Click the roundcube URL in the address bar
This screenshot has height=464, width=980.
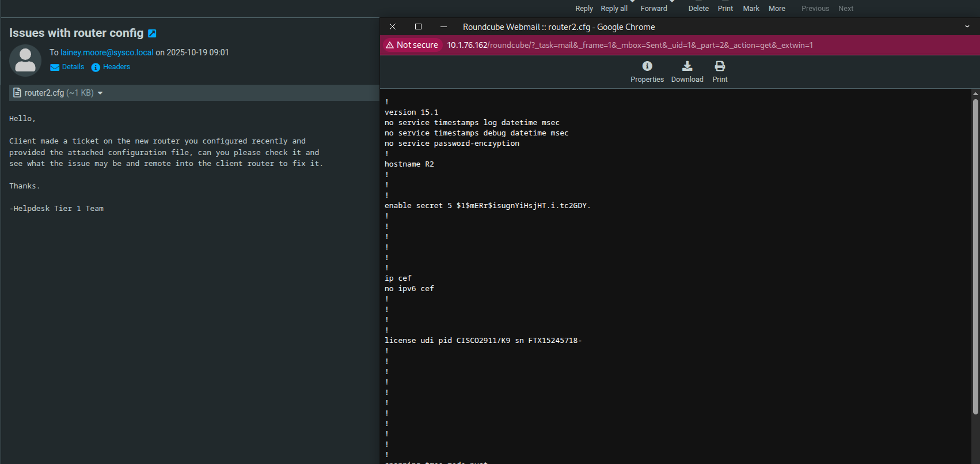pos(629,45)
